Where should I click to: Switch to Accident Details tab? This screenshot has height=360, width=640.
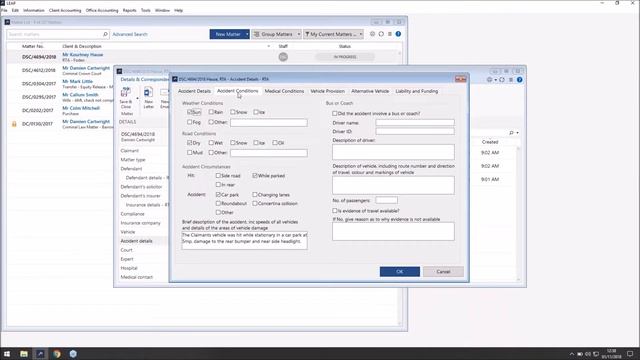(194, 91)
